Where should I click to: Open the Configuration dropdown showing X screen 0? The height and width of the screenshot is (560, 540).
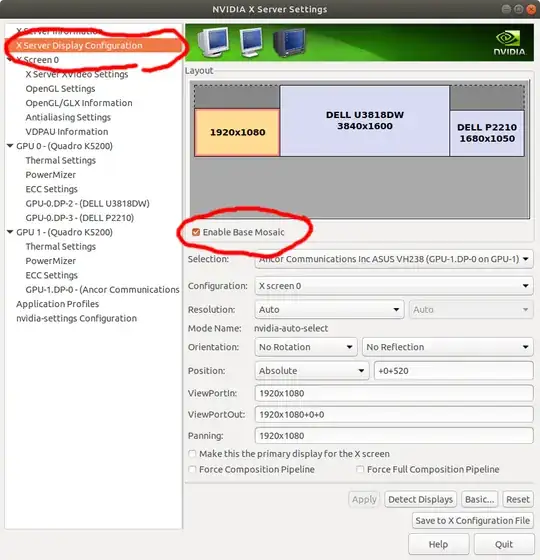click(394, 286)
